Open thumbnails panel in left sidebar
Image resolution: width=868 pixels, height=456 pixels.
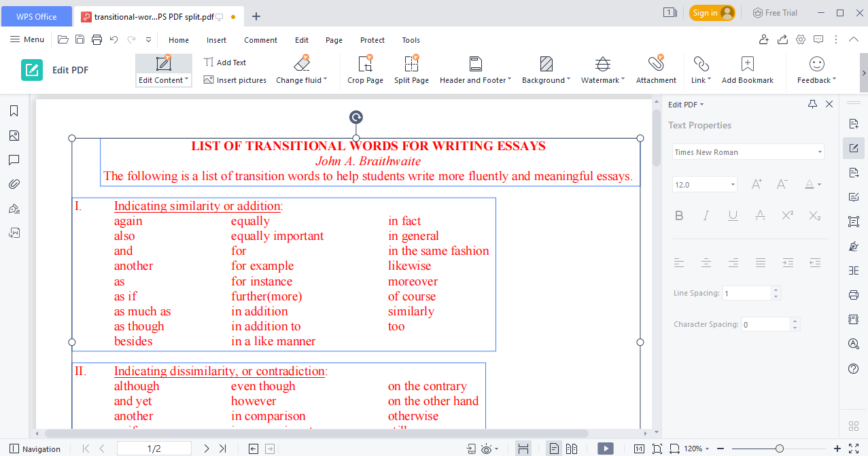(14, 135)
